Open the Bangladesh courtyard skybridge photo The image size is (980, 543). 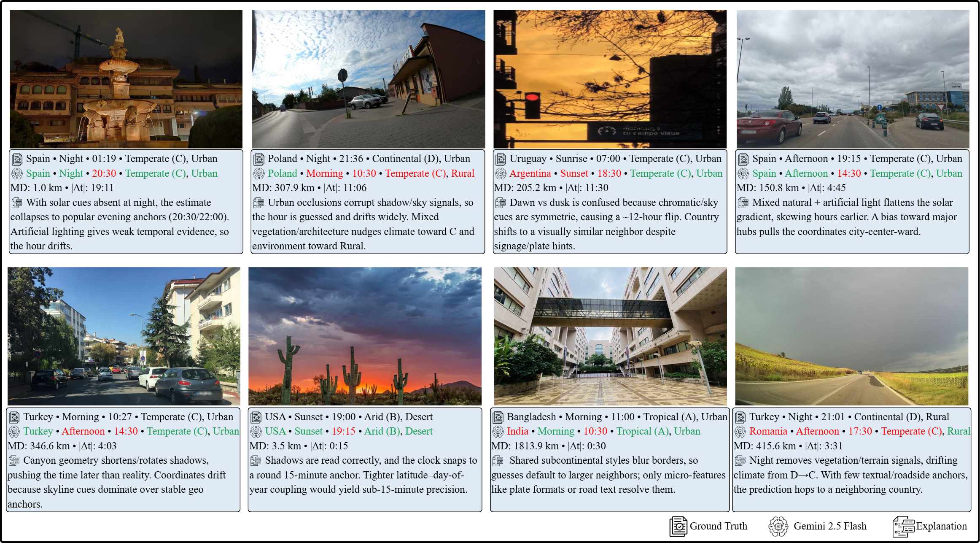pos(610,336)
